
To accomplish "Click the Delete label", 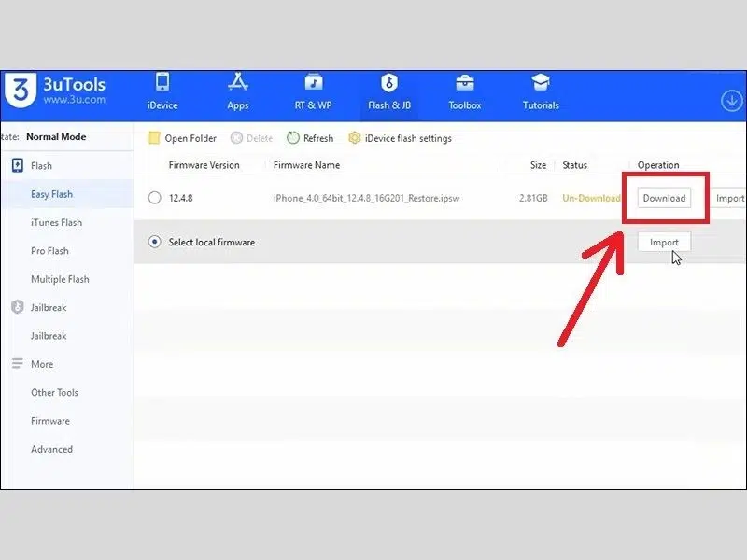I will (x=260, y=138).
